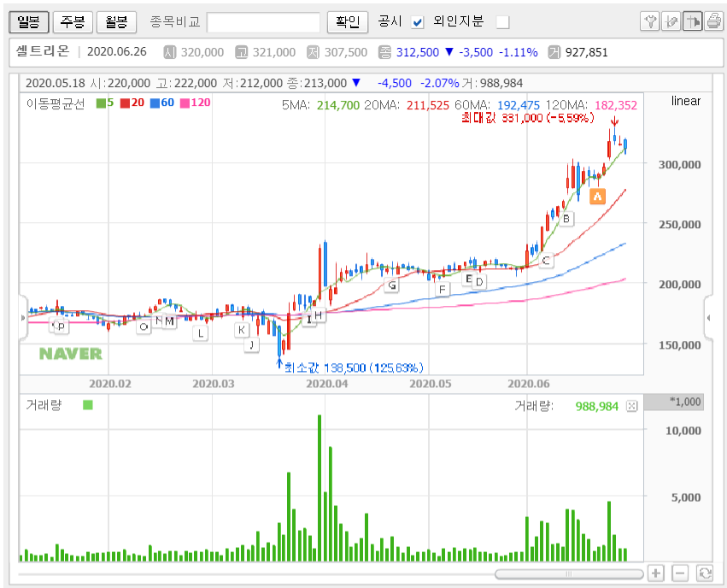Select the chart drawing pencil tool

(671, 21)
